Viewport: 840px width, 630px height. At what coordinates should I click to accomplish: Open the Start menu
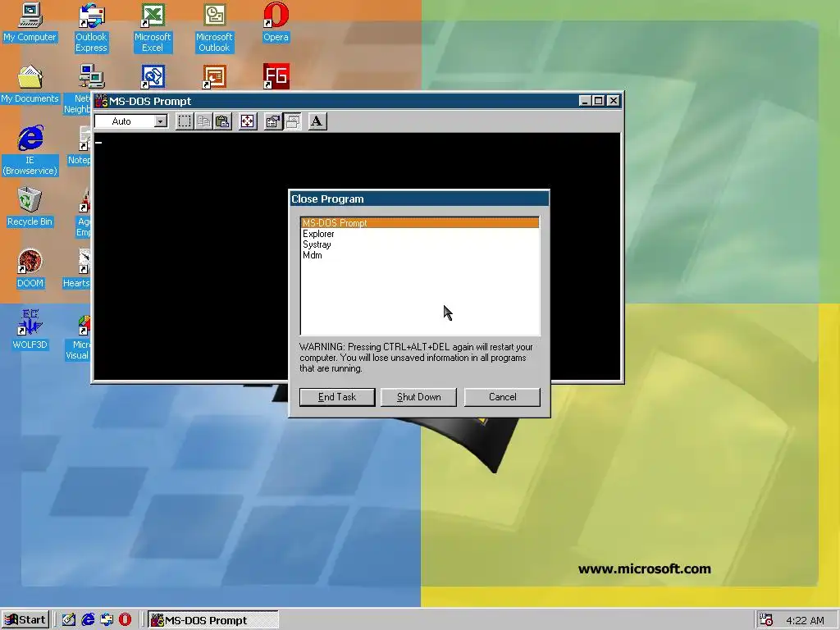(25, 620)
